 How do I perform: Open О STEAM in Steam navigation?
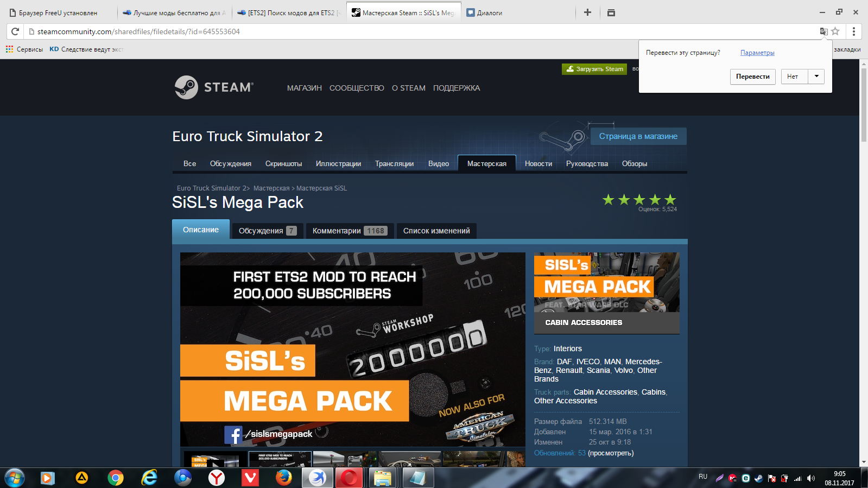coord(409,88)
